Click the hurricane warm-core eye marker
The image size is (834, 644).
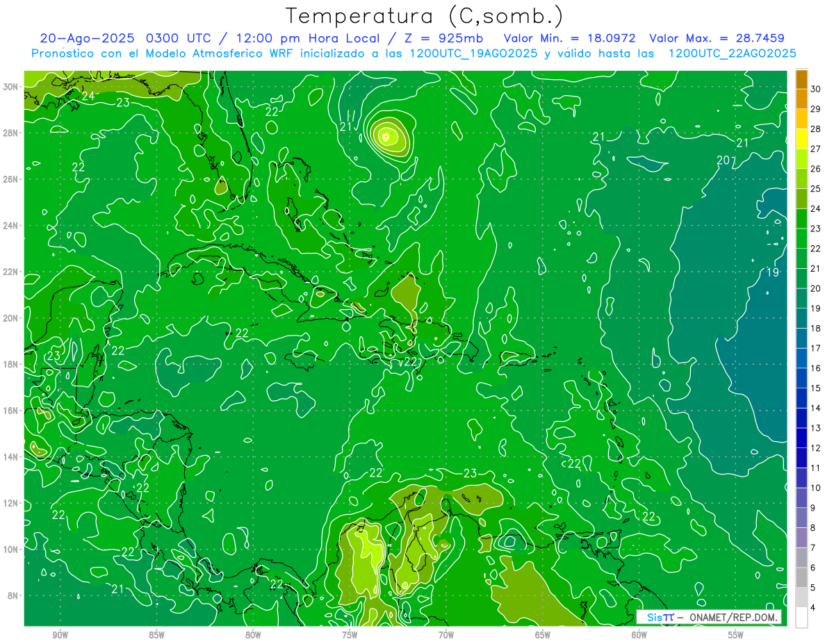386,137
